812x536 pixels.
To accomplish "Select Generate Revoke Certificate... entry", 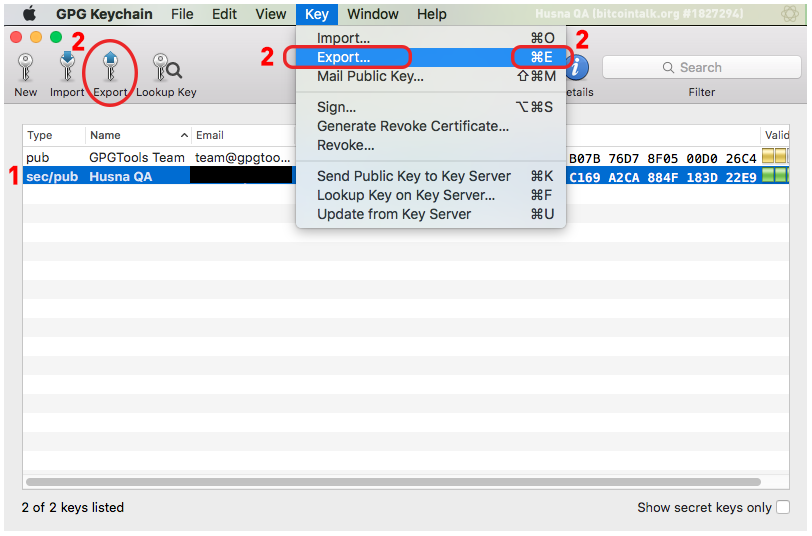I will (430, 126).
